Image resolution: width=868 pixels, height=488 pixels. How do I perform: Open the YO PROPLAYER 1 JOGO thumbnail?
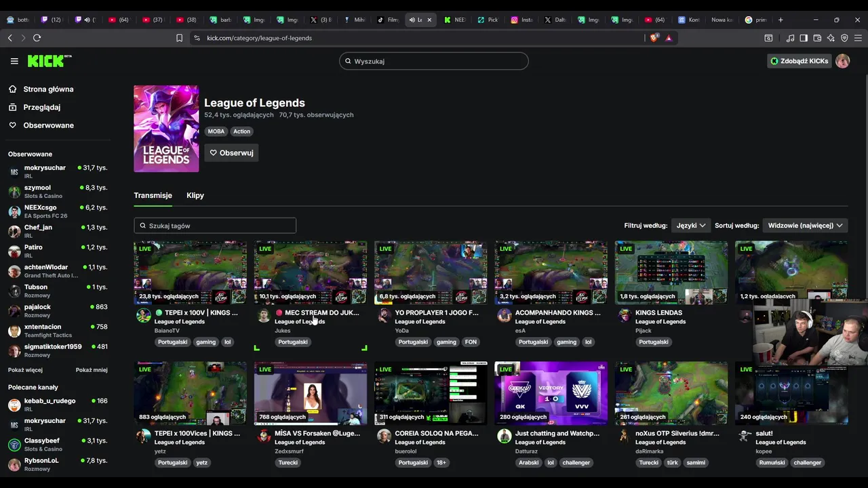click(x=431, y=272)
